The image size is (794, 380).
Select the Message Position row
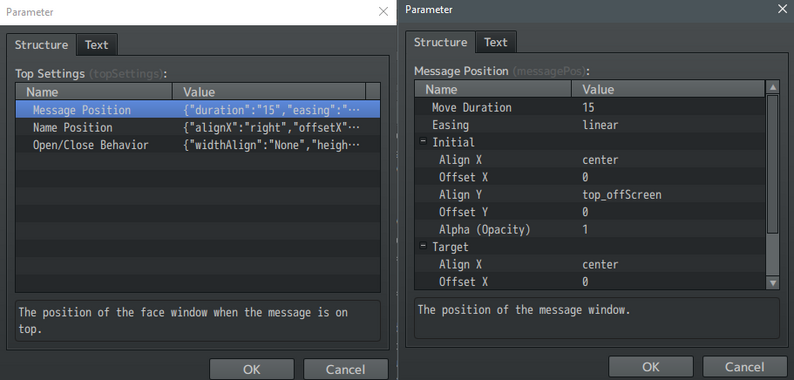tap(197, 110)
